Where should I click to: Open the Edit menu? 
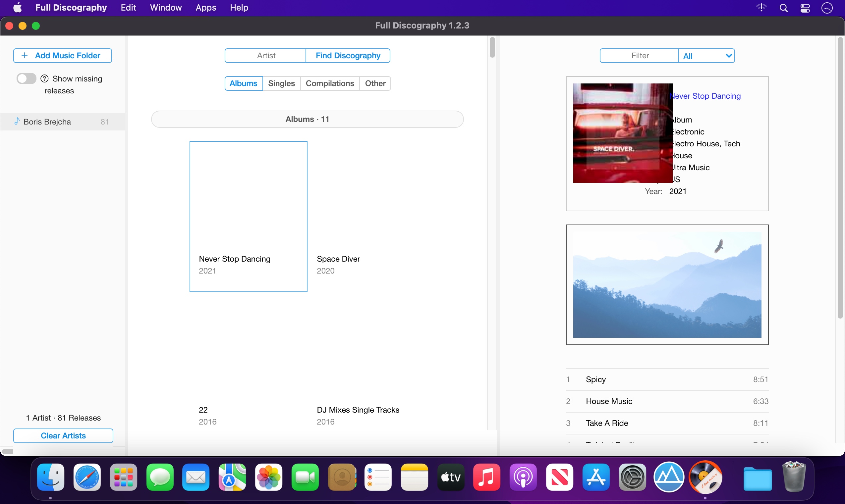[129, 8]
